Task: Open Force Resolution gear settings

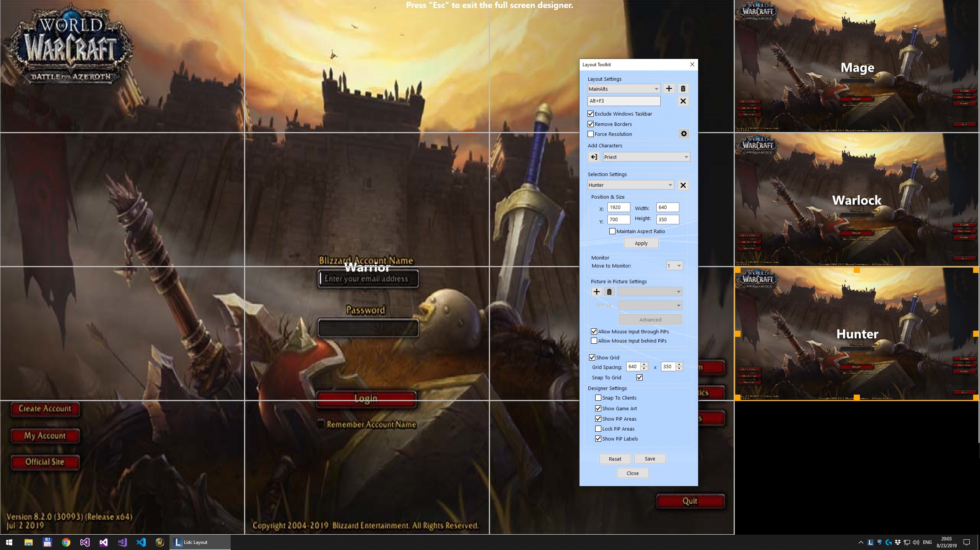Action: click(x=684, y=134)
